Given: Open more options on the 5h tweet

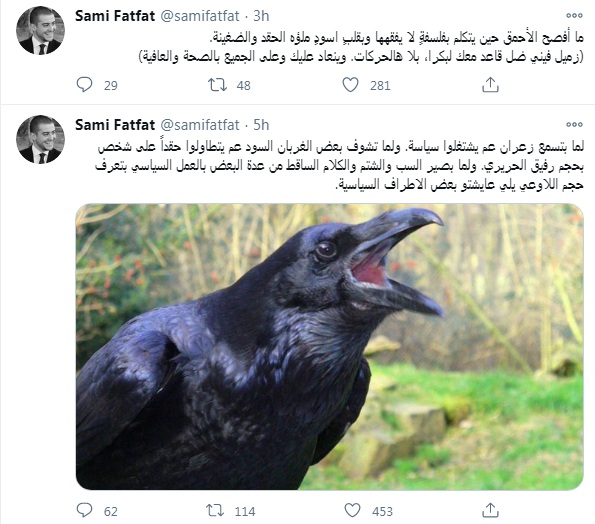Looking at the screenshot, I should click(x=574, y=124).
